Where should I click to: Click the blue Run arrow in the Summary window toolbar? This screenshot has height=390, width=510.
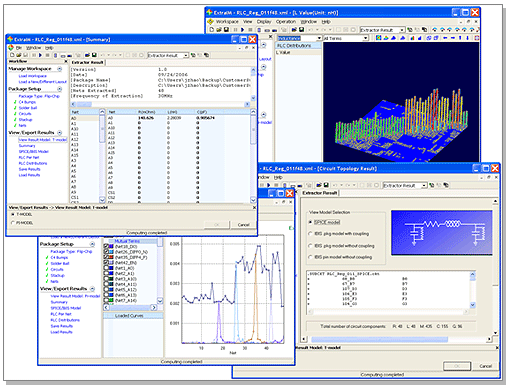pyautogui.click(x=41, y=55)
